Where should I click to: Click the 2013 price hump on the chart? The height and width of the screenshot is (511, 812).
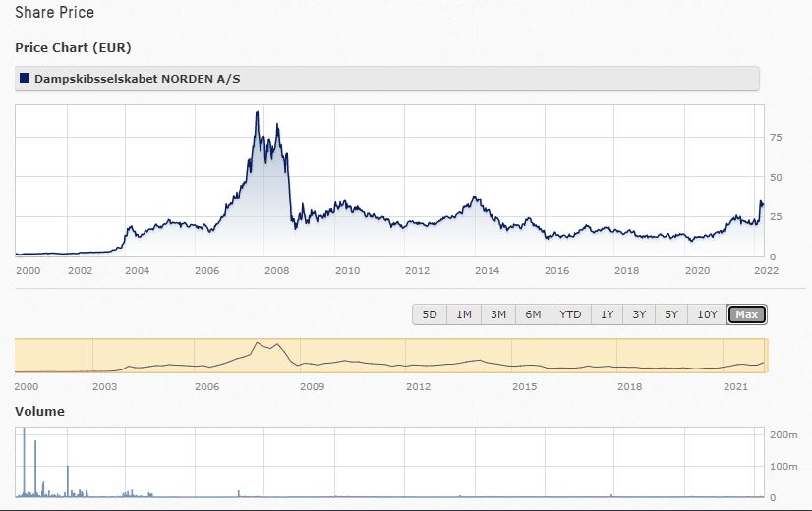tap(476, 199)
